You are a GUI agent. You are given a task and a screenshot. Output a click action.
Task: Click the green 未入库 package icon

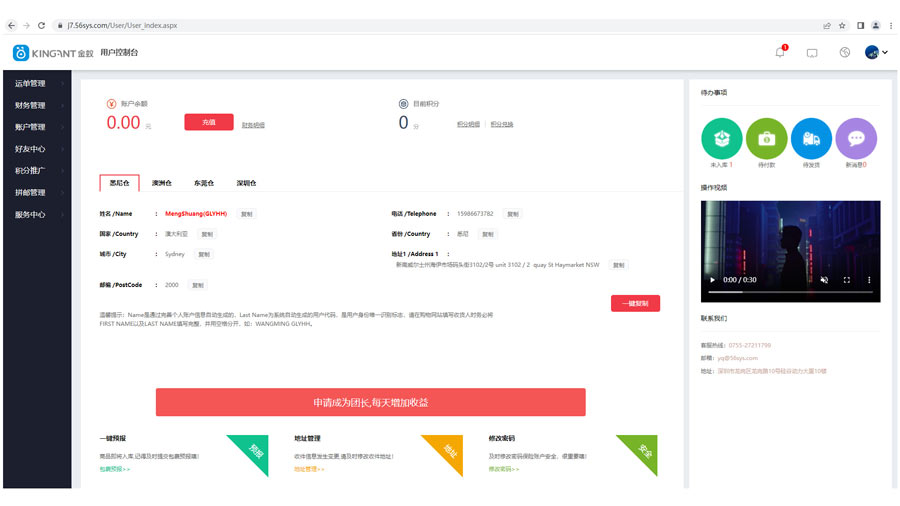click(722, 139)
